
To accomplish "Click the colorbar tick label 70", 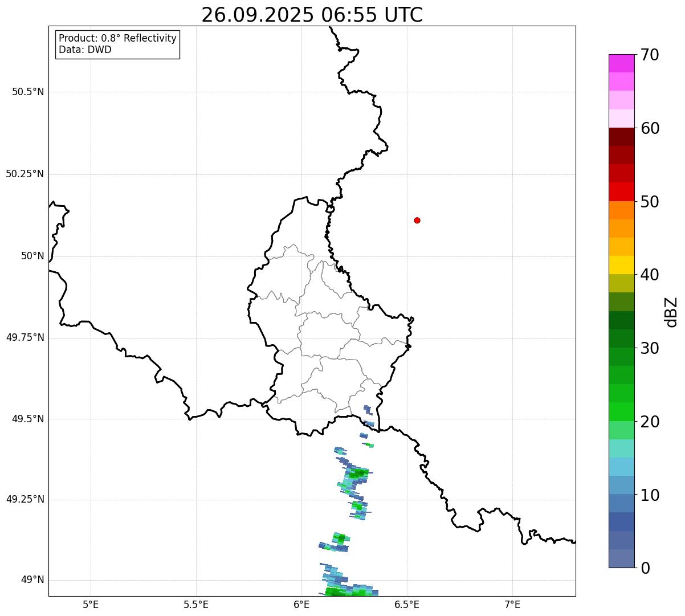I will point(650,55).
